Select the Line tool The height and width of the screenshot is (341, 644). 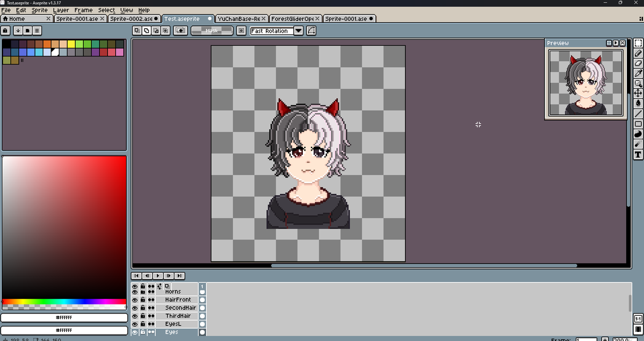(638, 115)
